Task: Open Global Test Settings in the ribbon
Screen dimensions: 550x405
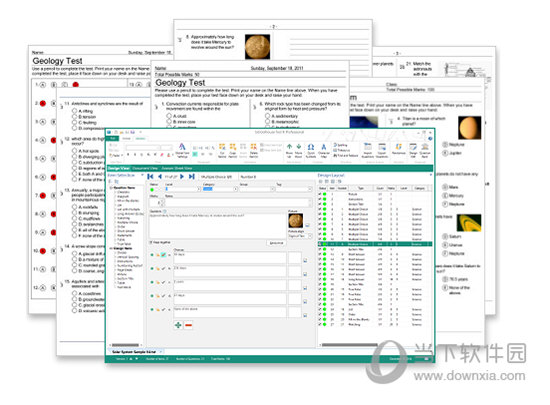Action: click(182, 150)
